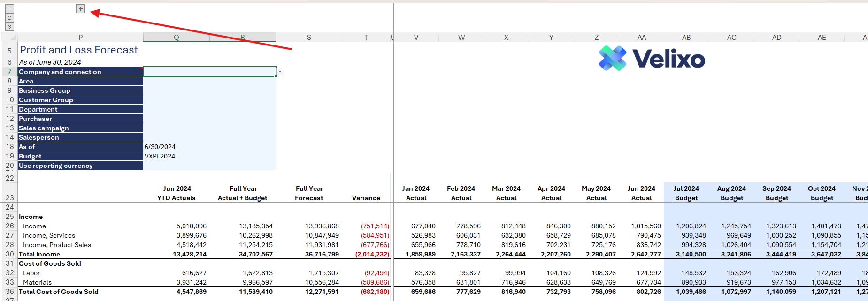Screen dimensions: 868x301
Task: Click the Velixo logo image
Action: (x=652, y=59)
